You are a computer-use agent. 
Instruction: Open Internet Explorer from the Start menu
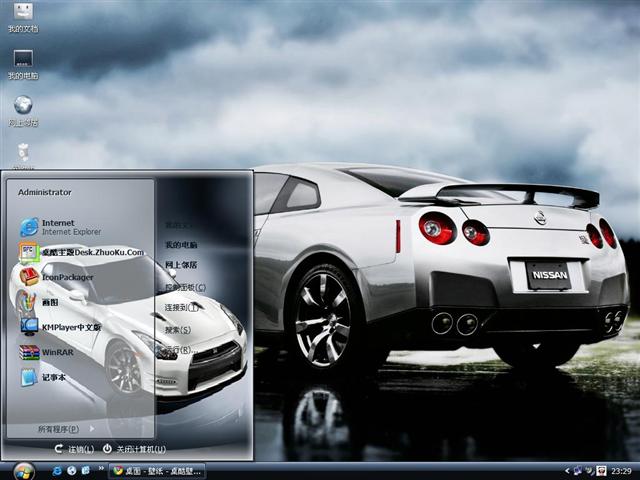click(x=60, y=227)
